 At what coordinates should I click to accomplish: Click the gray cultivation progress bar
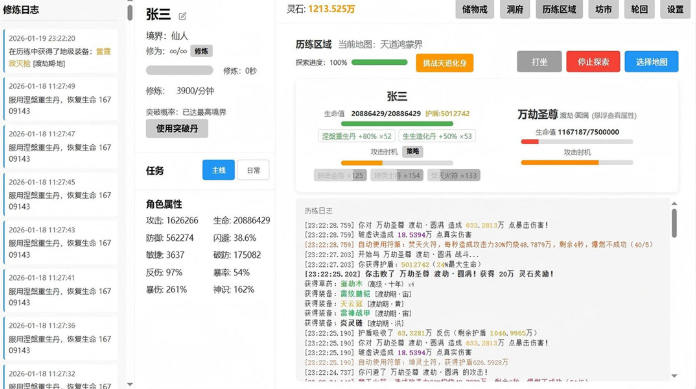[179, 70]
